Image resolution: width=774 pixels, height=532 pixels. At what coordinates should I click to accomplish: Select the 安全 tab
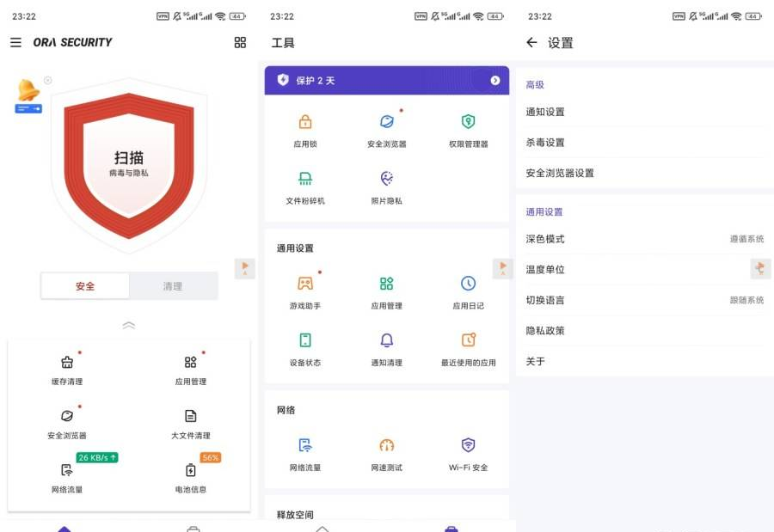coord(85,286)
